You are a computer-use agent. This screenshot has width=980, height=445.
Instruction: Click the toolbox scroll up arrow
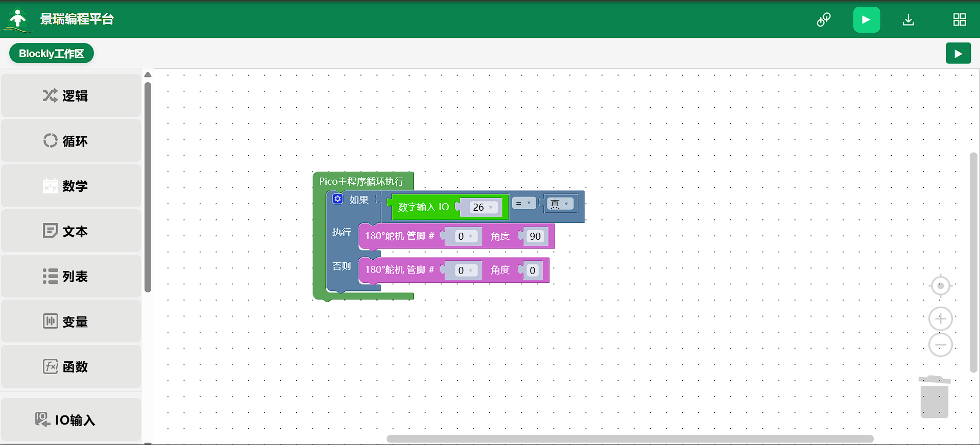tap(148, 75)
